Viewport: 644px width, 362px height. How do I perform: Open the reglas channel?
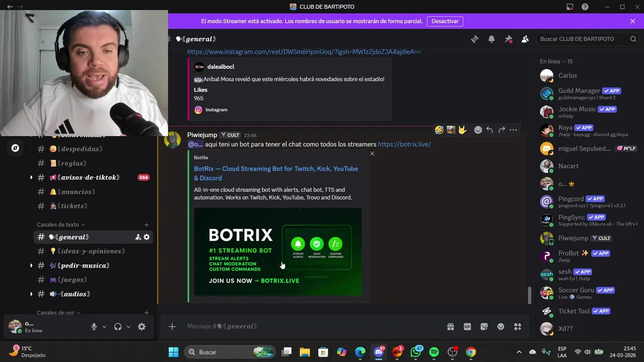(x=94, y=163)
